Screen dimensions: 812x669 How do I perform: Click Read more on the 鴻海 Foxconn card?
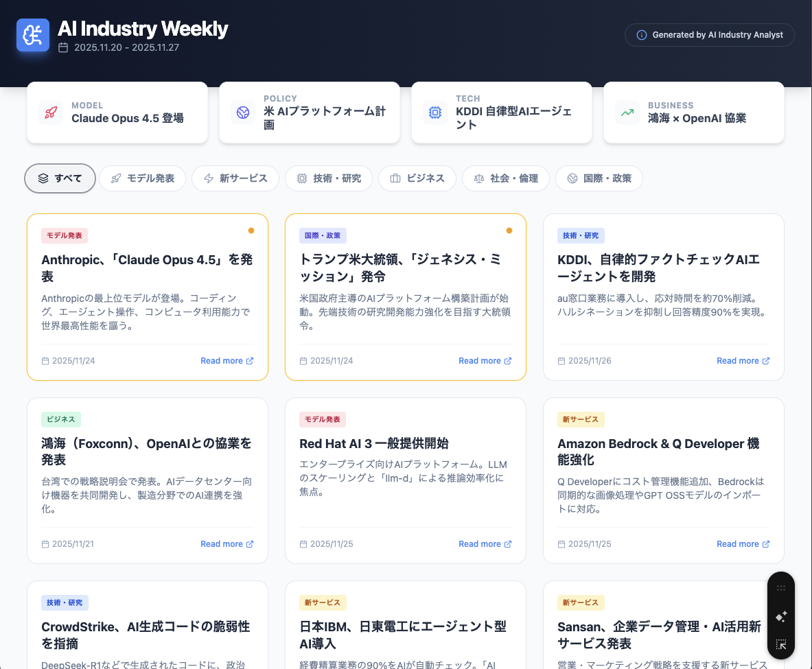coord(227,544)
